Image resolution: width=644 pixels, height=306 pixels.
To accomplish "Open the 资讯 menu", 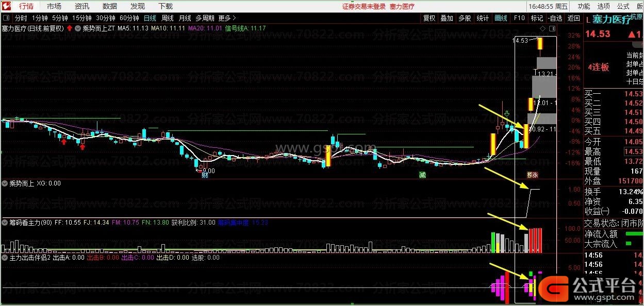I will [x=81, y=6].
